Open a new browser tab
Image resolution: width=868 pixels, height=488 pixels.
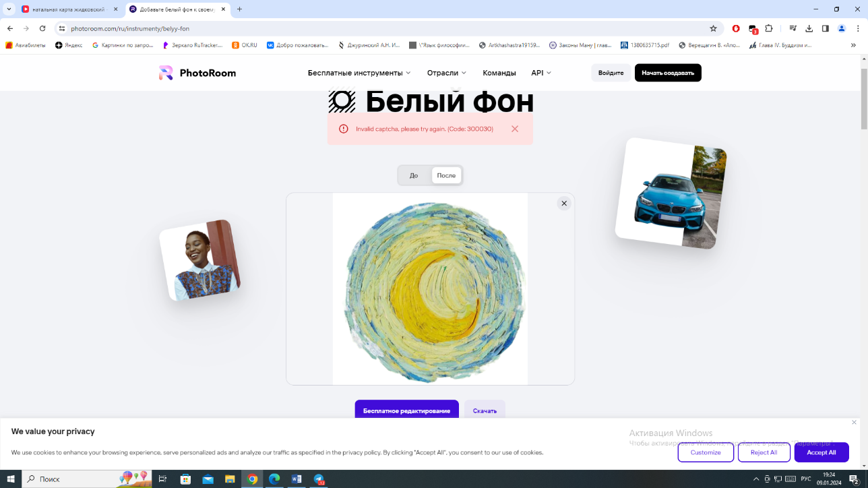(x=239, y=9)
